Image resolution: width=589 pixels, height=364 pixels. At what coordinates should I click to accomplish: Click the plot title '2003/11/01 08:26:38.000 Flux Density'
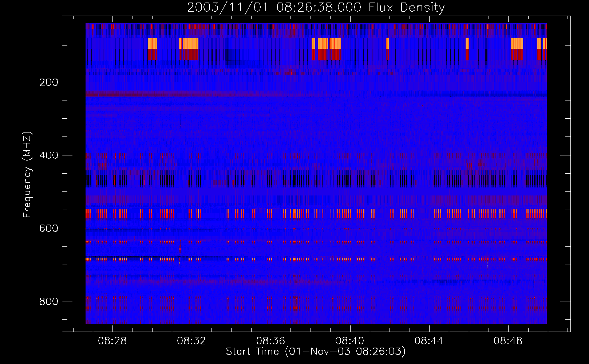coord(316,8)
